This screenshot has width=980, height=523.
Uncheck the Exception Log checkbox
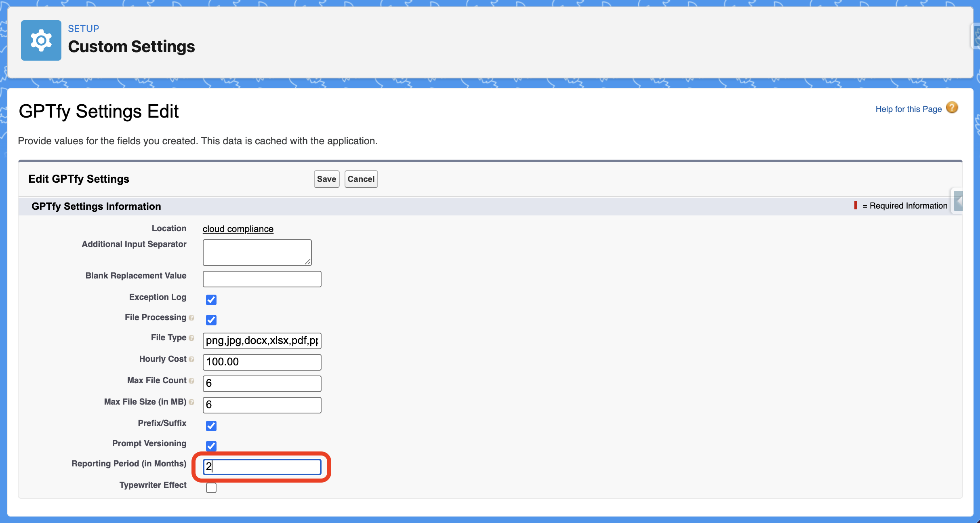(x=211, y=300)
